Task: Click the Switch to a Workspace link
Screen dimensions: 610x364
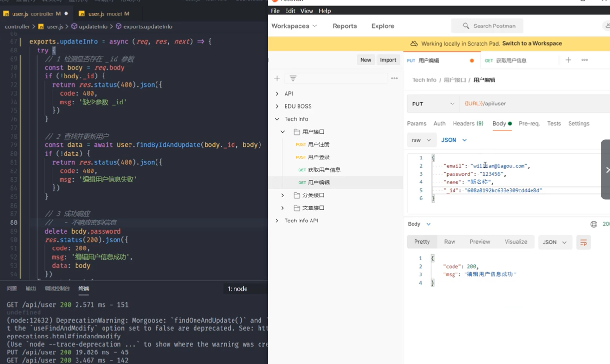Action: tap(532, 43)
